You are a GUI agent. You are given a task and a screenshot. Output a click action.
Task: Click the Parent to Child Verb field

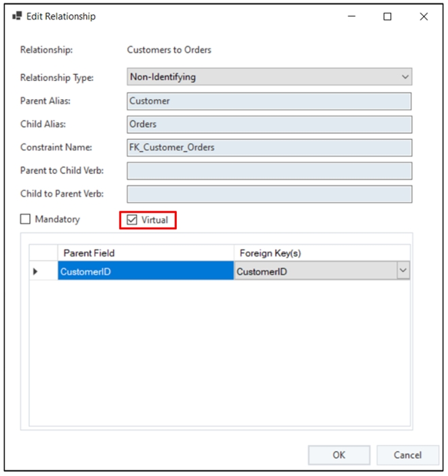pos(269,171)
